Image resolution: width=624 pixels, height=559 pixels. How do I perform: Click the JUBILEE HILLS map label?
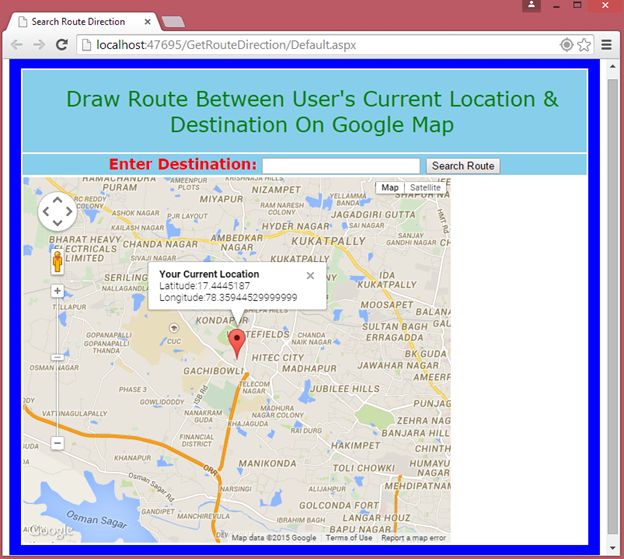[x=345, y=388]
